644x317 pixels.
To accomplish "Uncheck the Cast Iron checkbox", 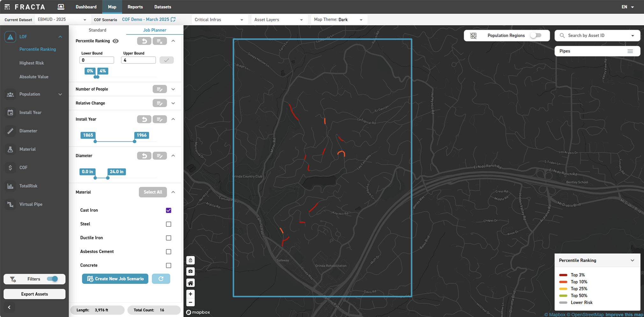I will pos(169,210).
